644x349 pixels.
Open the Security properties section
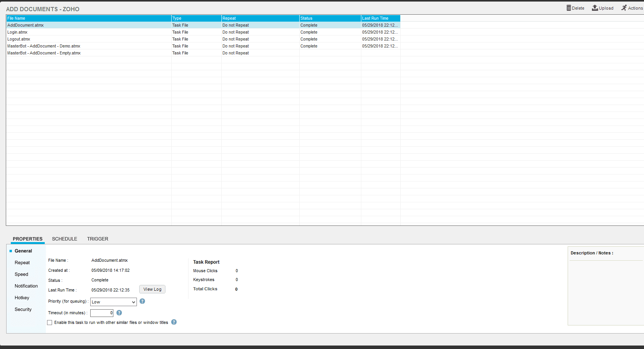(x=23, y=309)
